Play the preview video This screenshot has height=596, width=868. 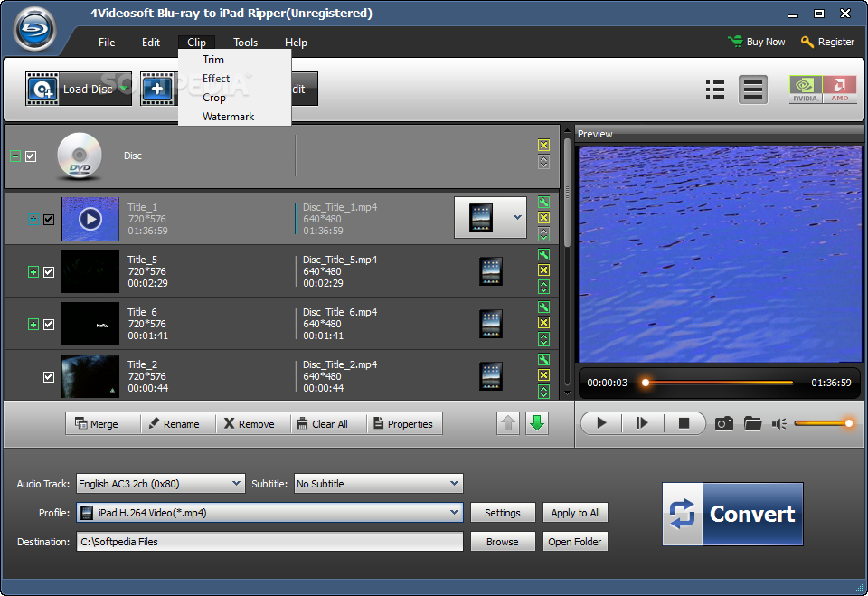click(601, 423)
